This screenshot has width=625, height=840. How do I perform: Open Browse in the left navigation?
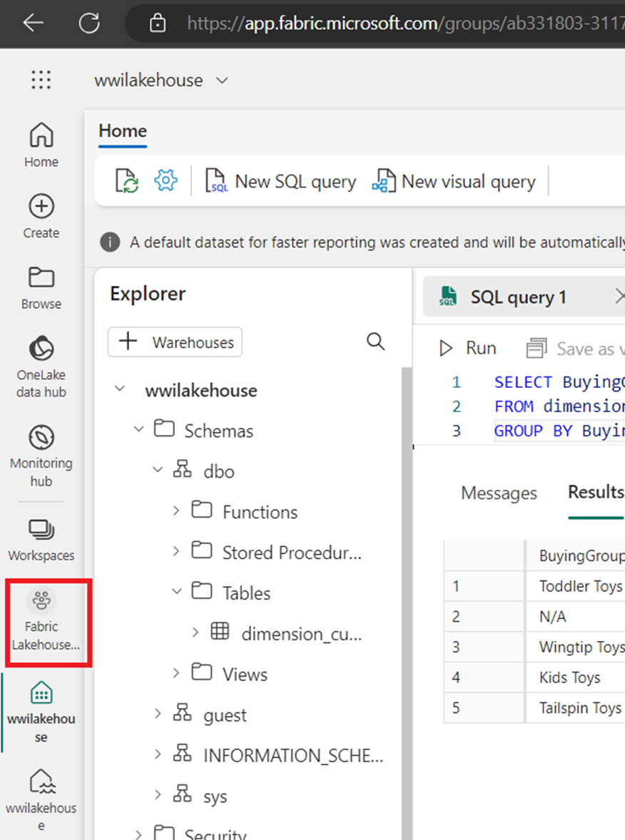click(x=41, y=287)
